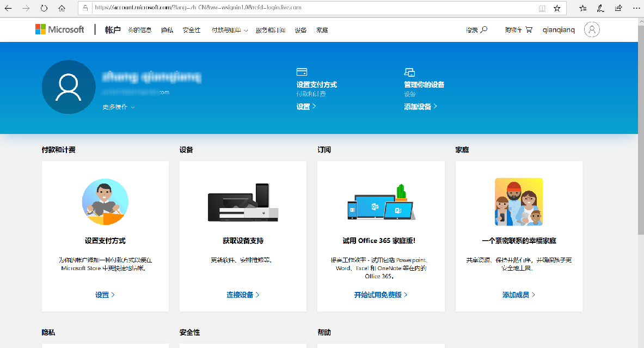Screen dimensions: 644x348
Task: Open the 安全性 navigation item
Action: [x=192, y=30]
